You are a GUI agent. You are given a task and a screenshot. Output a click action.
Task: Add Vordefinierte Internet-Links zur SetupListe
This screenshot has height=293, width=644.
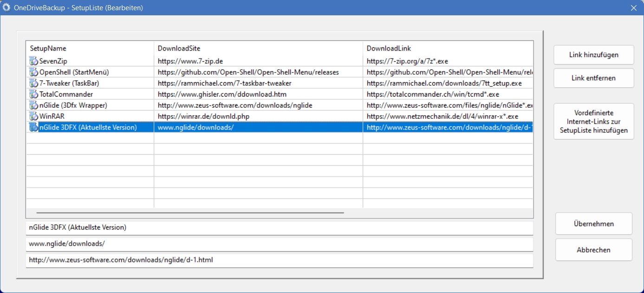(594, 122)
